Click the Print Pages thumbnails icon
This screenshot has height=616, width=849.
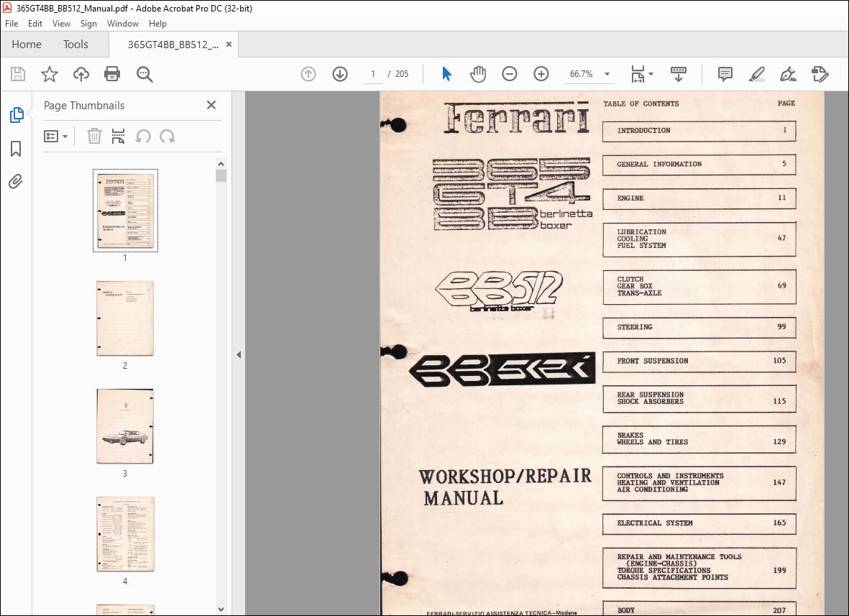[118, 136]
